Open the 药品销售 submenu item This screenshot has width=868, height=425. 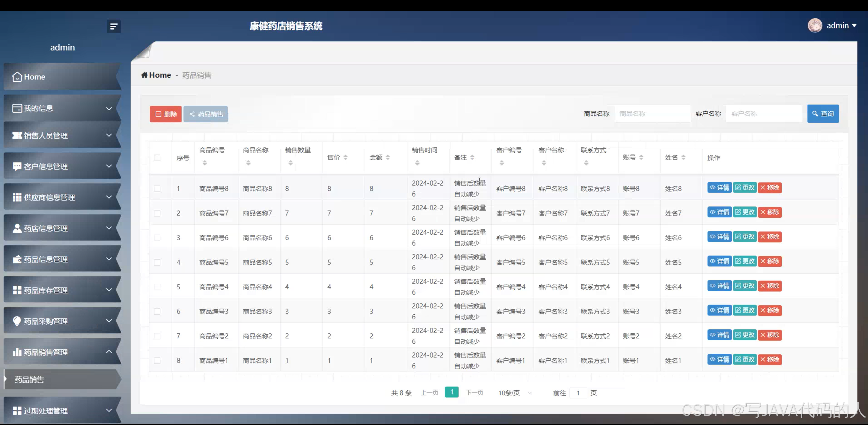pos(30,380)
